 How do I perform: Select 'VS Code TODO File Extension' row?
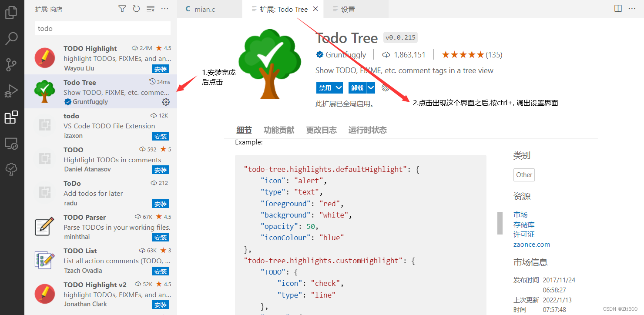101,125
